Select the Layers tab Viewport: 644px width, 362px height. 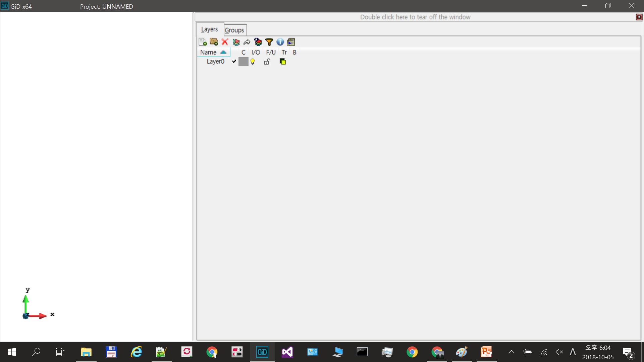point(209,29)
